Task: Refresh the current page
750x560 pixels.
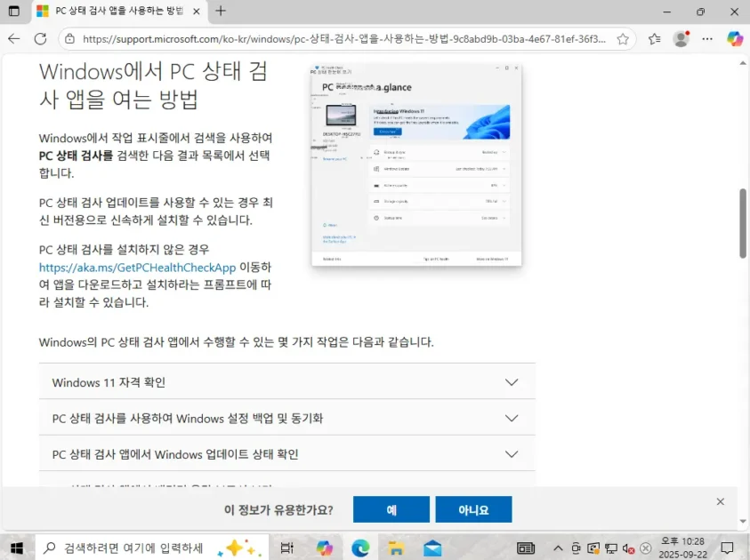Action: (x=40, y=39)
